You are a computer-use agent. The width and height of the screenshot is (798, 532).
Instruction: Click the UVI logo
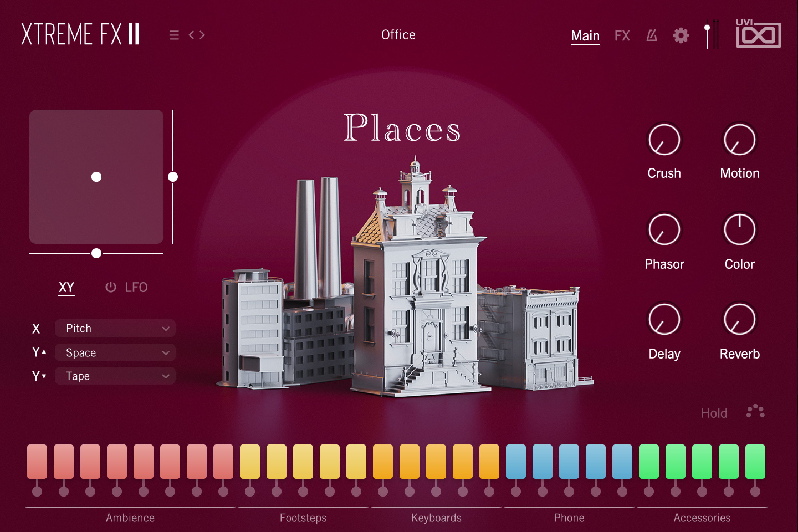click(x=758, y=33)
